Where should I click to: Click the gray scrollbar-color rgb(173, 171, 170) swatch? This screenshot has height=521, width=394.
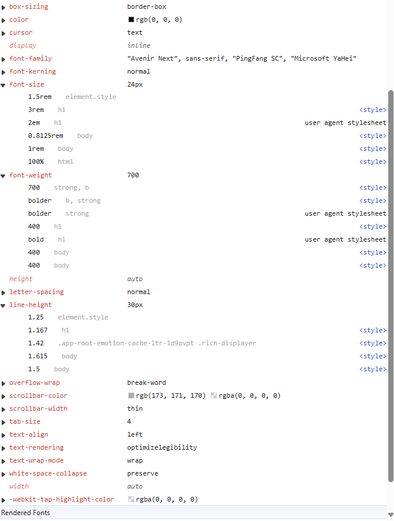pos(131,395)
